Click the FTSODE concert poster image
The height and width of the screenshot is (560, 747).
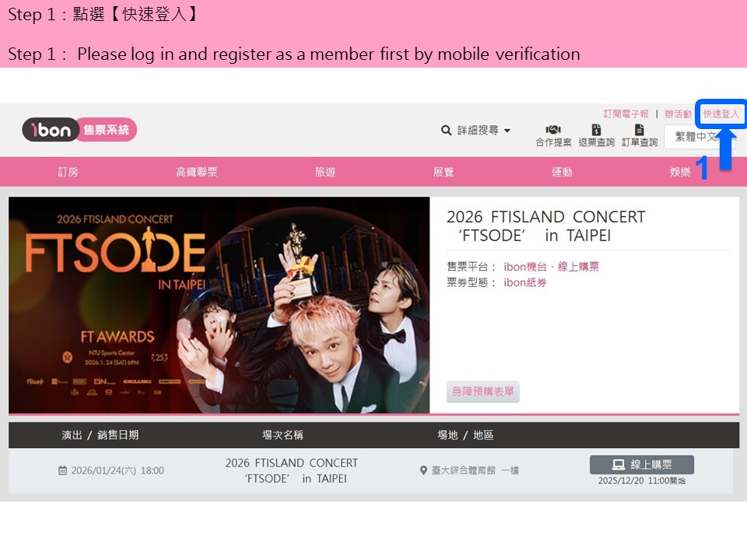click(x=219, y=305)
